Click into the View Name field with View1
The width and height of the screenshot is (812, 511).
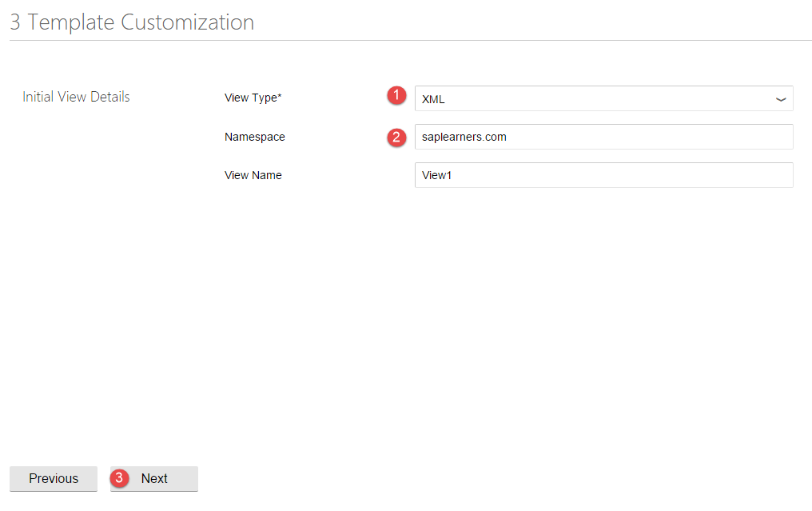coord(604,175)
